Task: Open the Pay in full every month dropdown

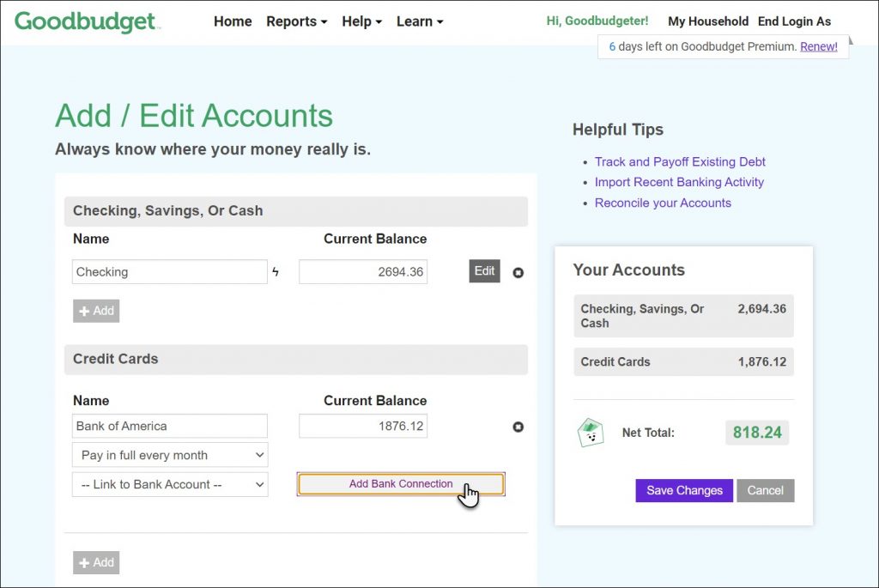Action: point(169,455)
